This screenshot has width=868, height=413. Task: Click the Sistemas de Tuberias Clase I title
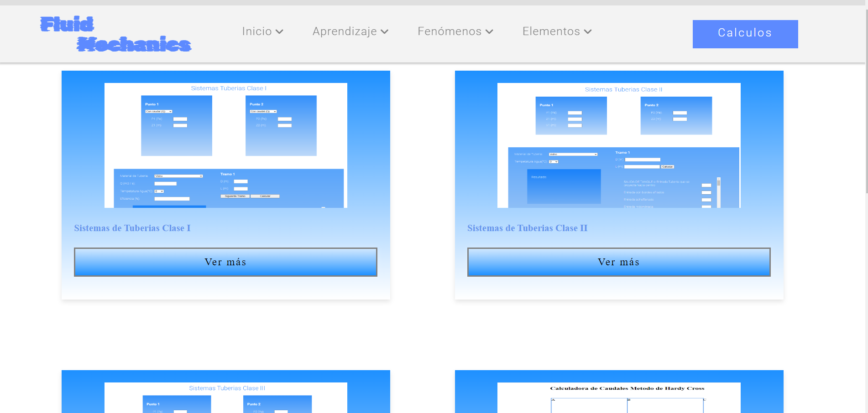(132, 228)
